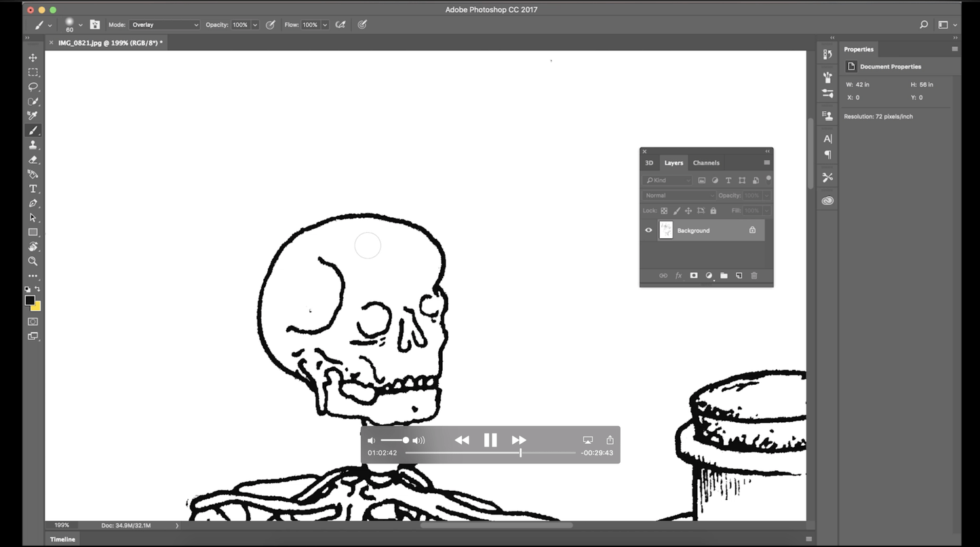This screenshot has width=980, height=547.
Task: Expand the Opacity 100% dropdown arrow
Action: click(x=255, y=25)
